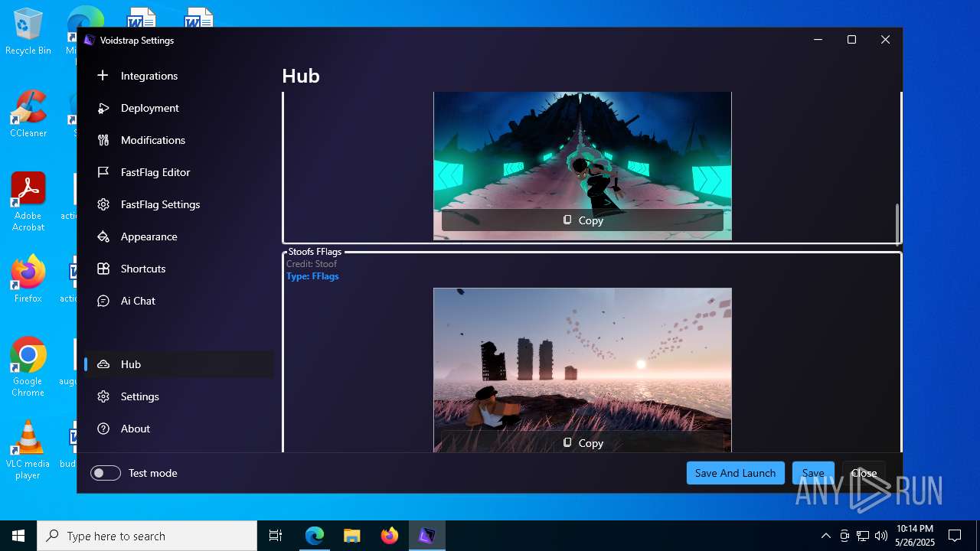Click the Stoofs FFlags card title
Screen dimensions: 980x551
coord(315,252)
